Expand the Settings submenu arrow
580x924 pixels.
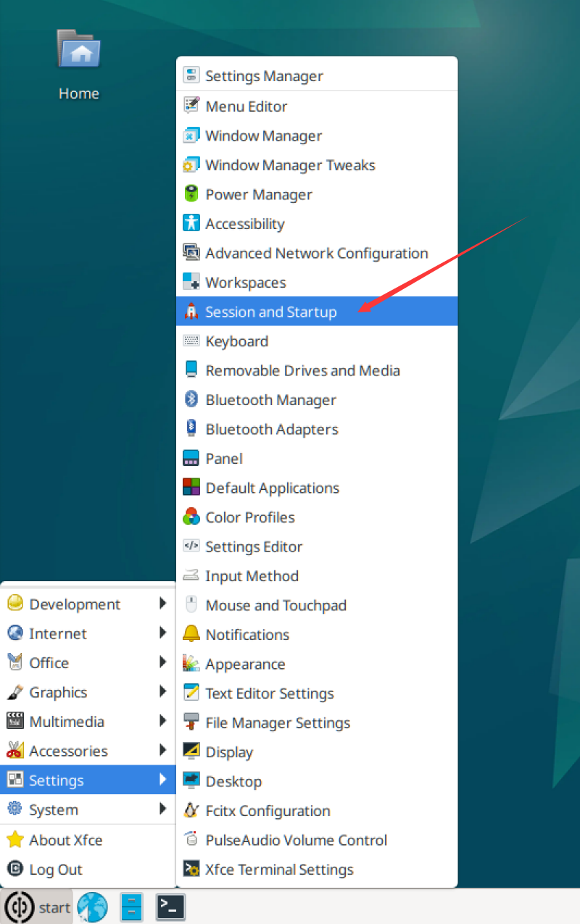click(163, 780)
